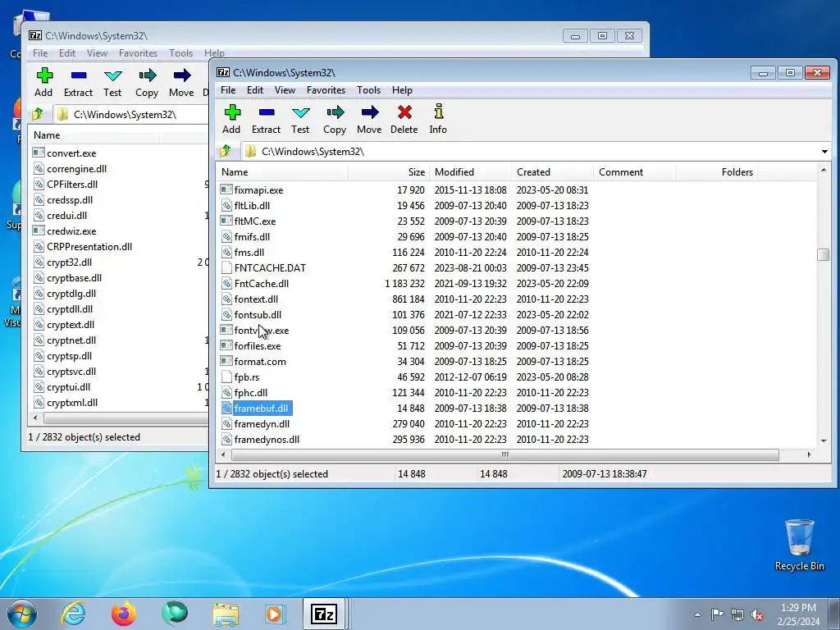The height and width of the screenshot is (630, 840).
Task: Open Favorites menu in front window
Action: pos(326,90)
